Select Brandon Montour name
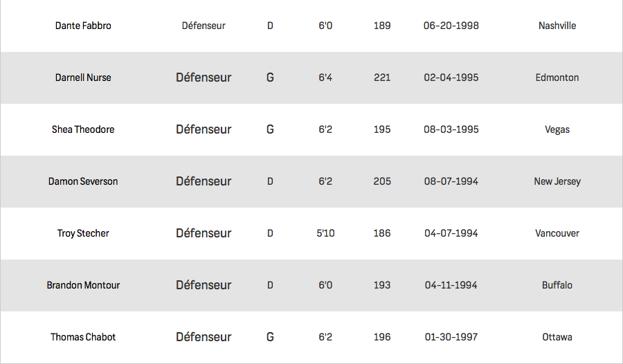This screenshot has height=364, width=623. tap(83, 285)
